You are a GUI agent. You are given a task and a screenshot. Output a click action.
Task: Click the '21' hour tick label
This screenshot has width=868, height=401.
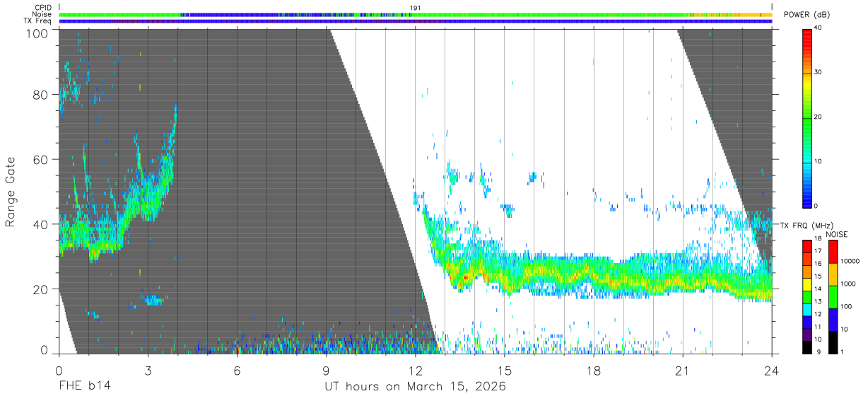point(683,370)
